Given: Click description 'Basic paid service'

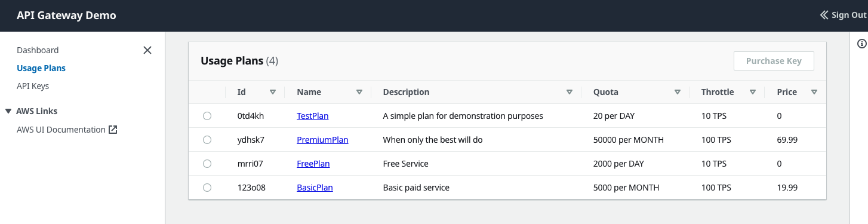Looking at the screenshot, I should pos(416,188).
